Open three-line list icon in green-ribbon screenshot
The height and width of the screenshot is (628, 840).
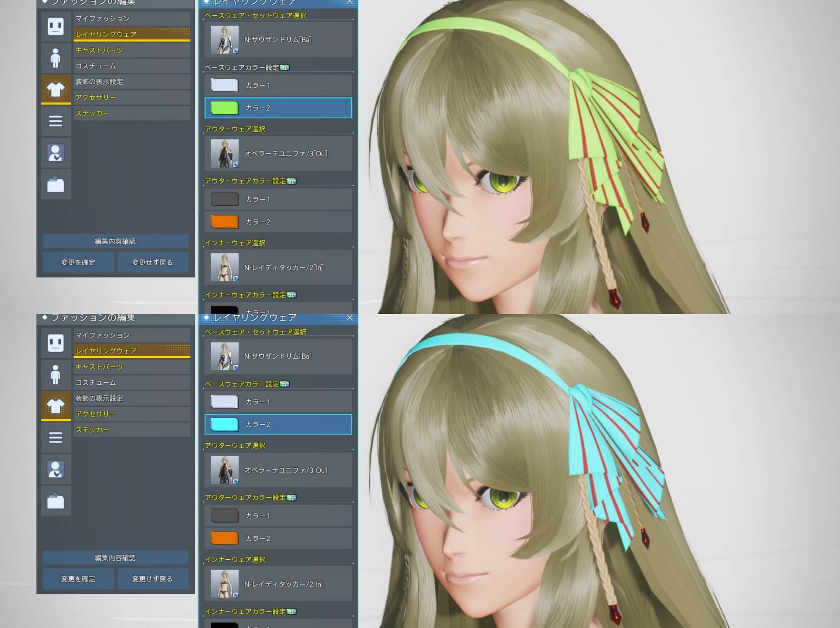[x=56, y=121]
